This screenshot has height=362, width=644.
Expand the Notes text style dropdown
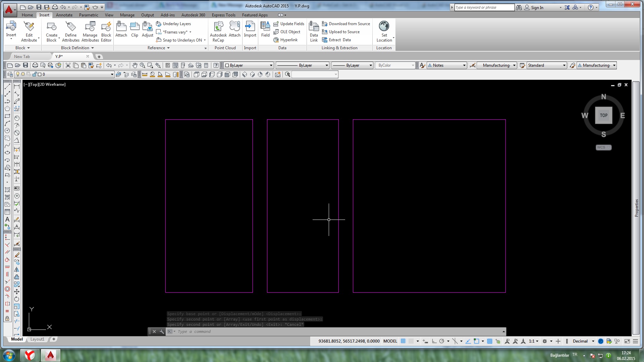click(447, 65)
